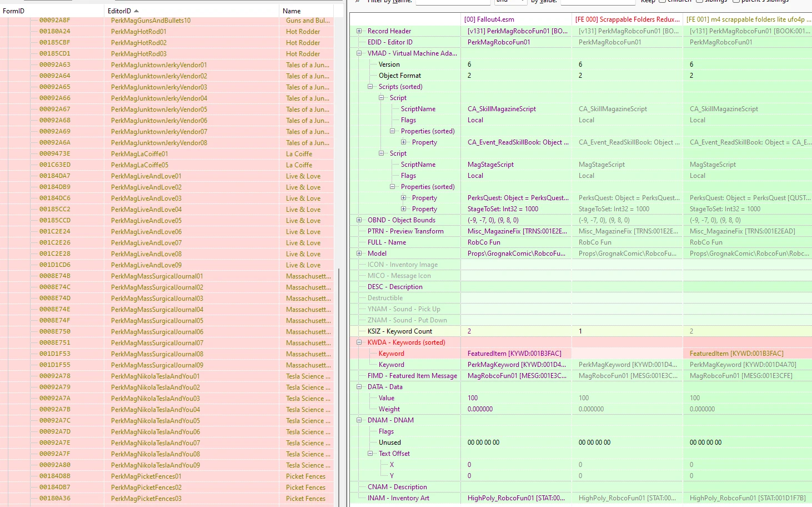Select the CNAM - Description row label
The image size is (812, 507).
click(397, 487)
